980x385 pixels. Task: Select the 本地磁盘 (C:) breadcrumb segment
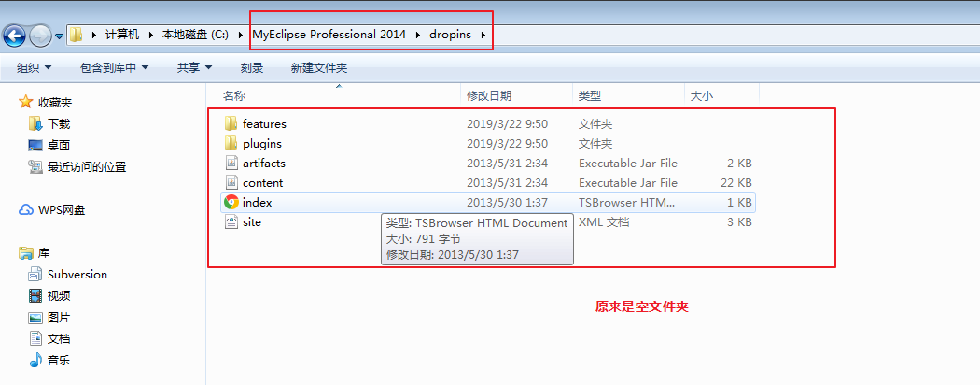click(x=196, y=35)
